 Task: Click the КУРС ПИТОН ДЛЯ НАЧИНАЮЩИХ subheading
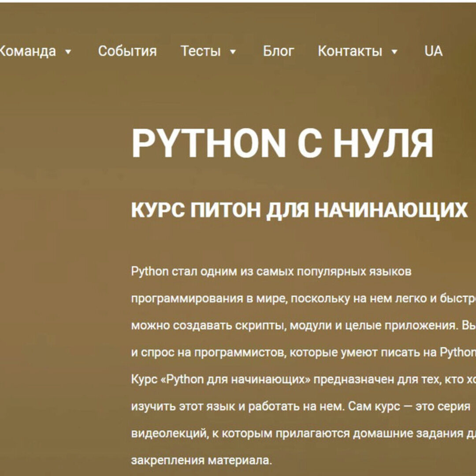(x=299, y=210)
